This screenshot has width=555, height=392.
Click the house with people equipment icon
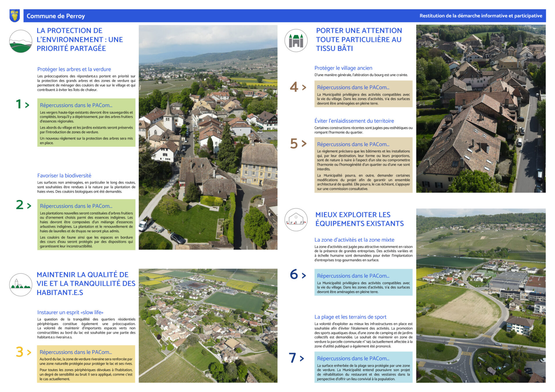click(296, 220)
